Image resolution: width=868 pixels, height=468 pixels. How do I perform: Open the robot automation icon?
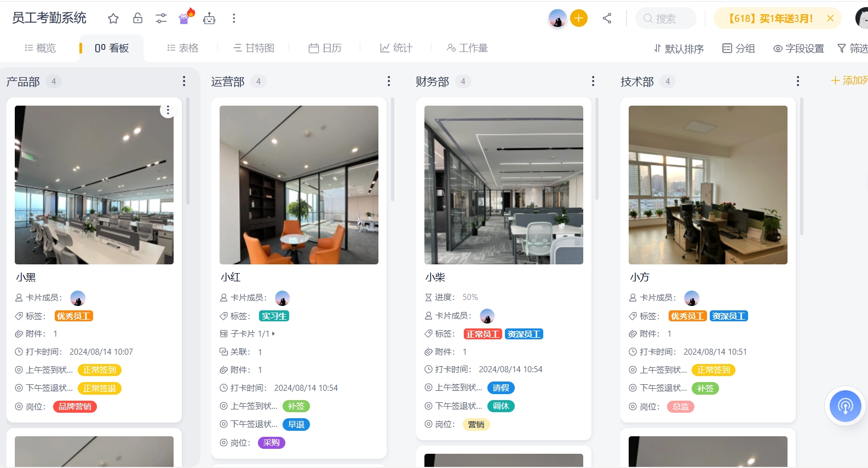coord(209,19)
